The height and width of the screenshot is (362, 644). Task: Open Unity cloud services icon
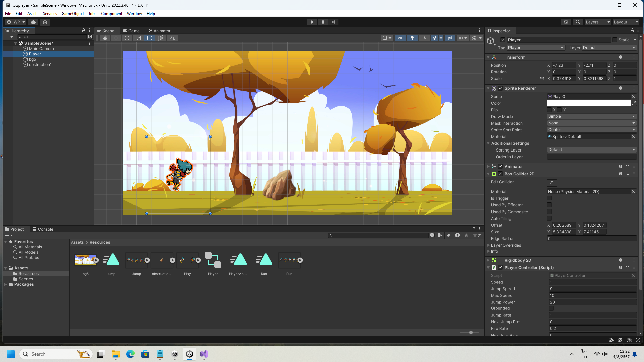(33, 22)
